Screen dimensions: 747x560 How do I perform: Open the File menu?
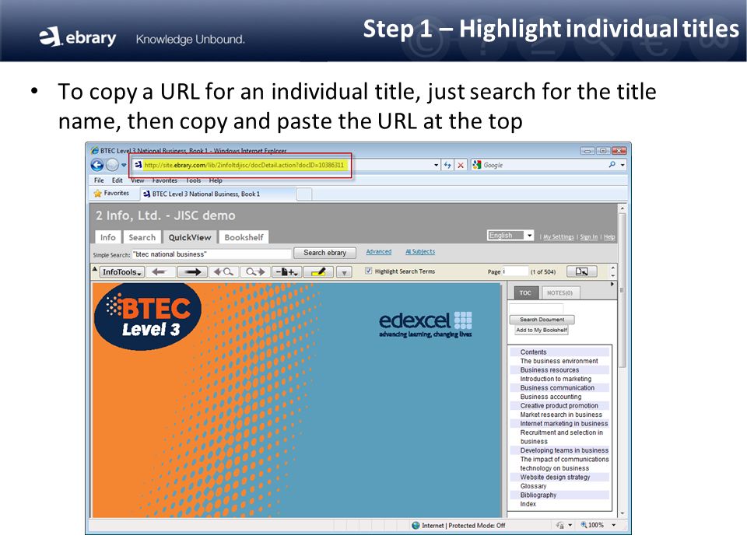pyautogui.click(x=99, y=180)
